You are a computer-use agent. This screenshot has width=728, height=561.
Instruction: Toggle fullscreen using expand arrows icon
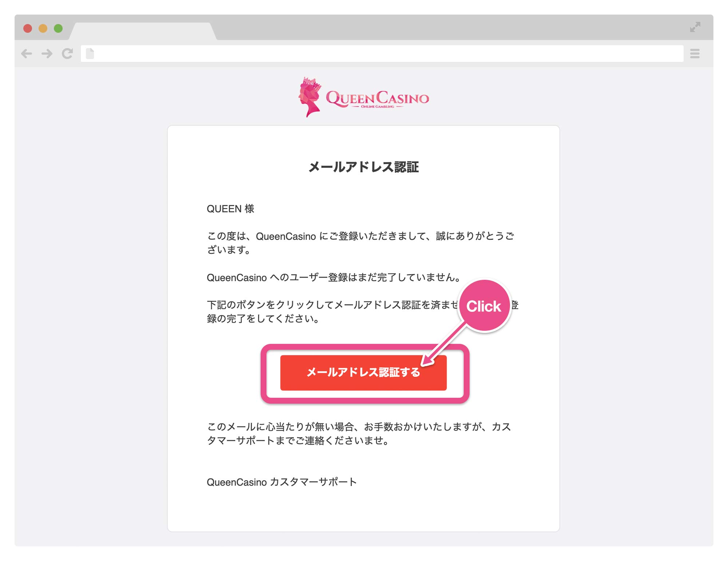coord(695,27)
